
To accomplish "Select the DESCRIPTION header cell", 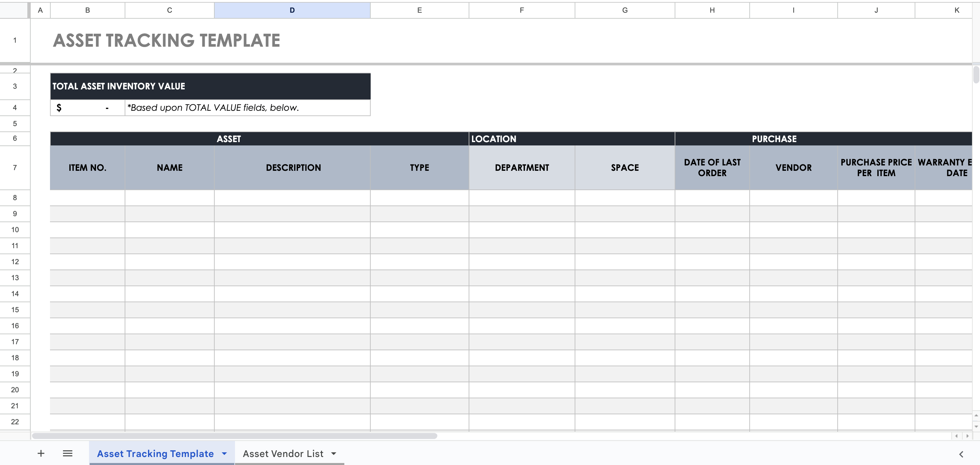I will (293, 167).
